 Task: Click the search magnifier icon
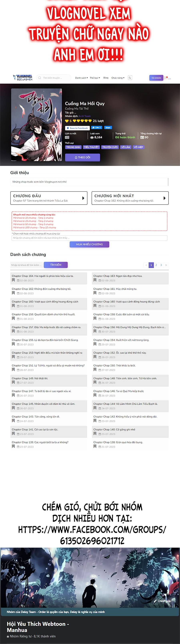tap(40, 78)
